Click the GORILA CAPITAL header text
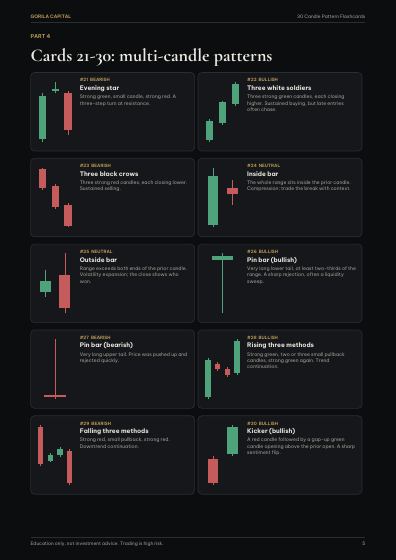396x560 pixels. tap(51, 16)
